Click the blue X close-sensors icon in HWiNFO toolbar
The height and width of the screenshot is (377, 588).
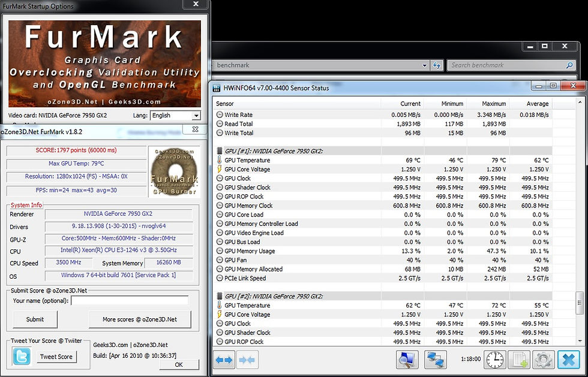(569, 360)
